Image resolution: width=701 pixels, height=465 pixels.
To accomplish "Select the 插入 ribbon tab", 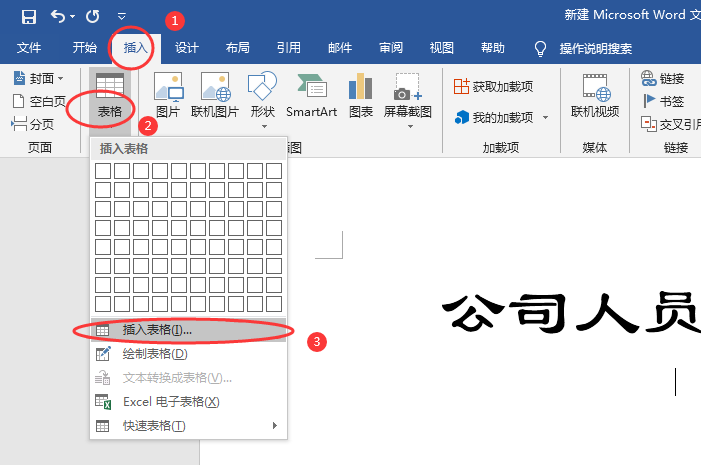I will pyautogui.click(x=135, y=47).
